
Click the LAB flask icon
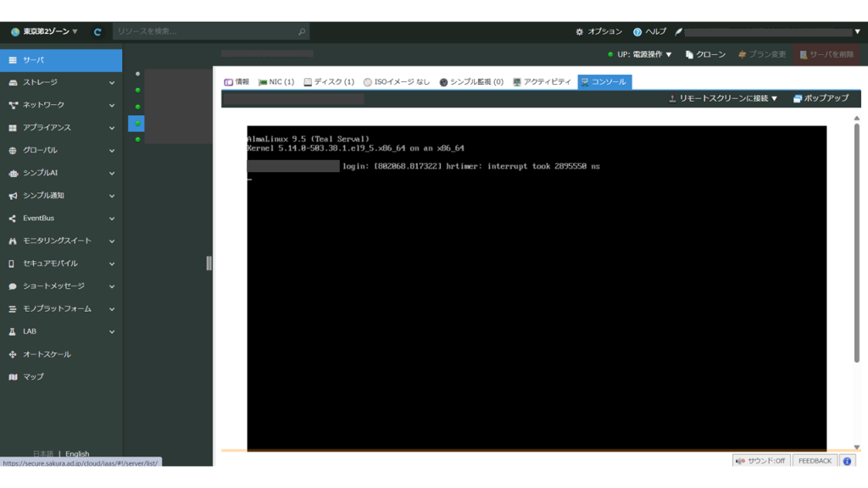tap(12, 332)
